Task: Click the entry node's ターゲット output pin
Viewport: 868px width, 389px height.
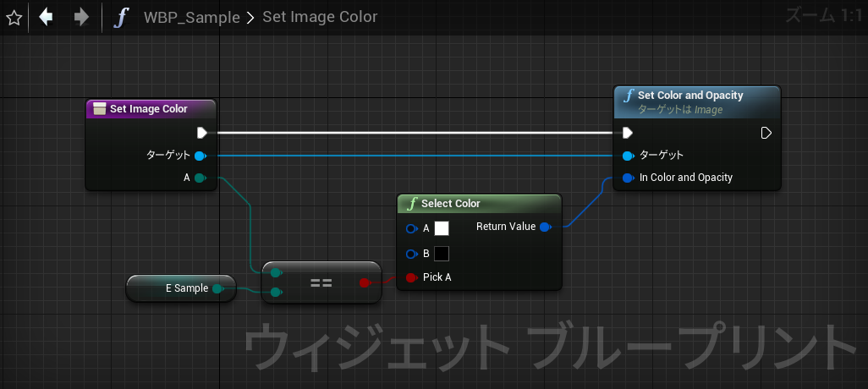Action: point(201,156)
